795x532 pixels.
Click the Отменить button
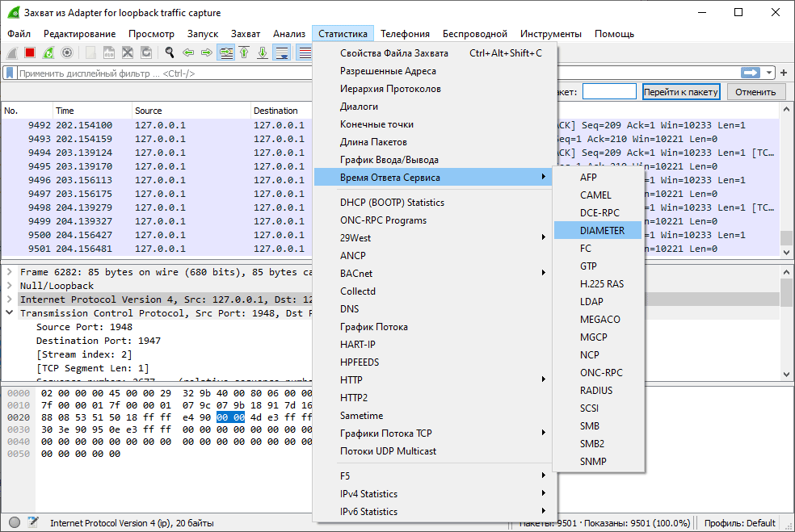[755, 92]
